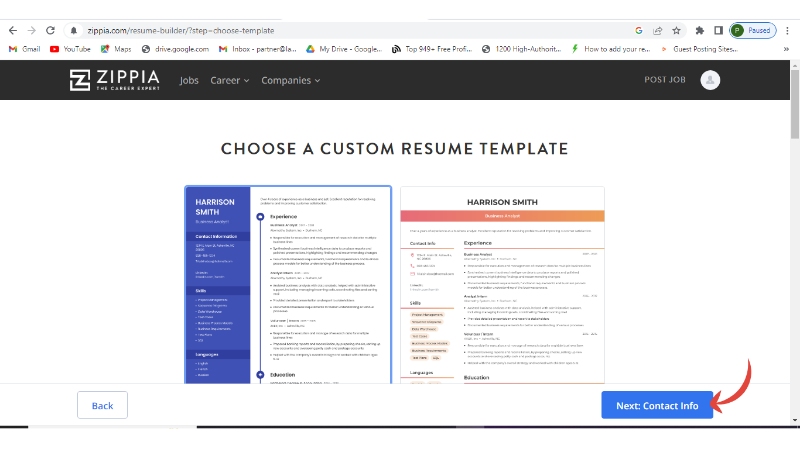The width and height of the screenshot is (800, 449).
Task: Open the browser extensions puzzle icon
Action: pos(700,30)
